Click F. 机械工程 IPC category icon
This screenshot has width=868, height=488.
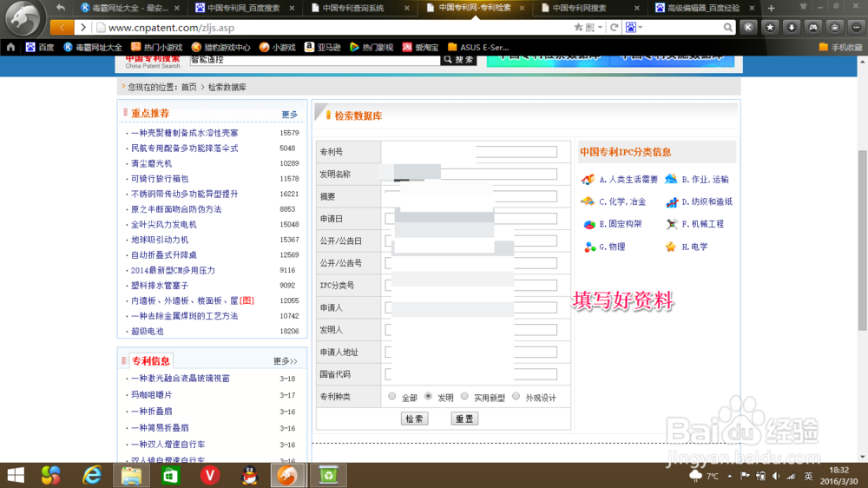672,224
